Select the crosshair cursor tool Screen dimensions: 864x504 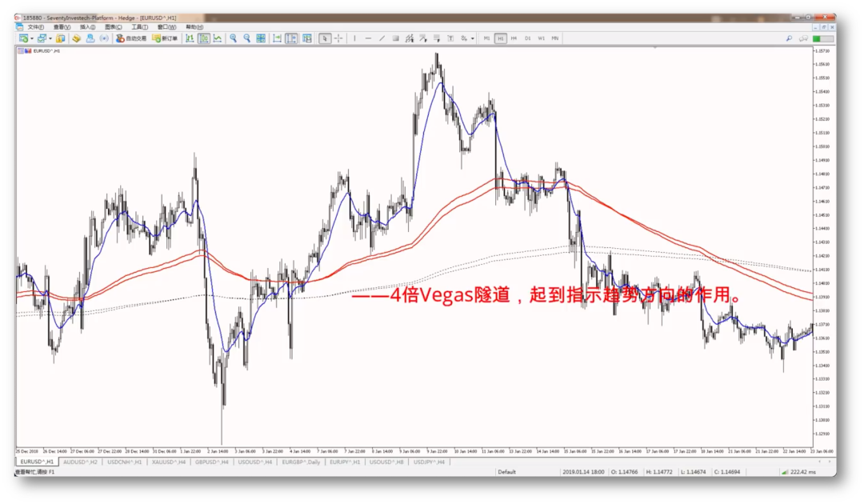[338, 38]
